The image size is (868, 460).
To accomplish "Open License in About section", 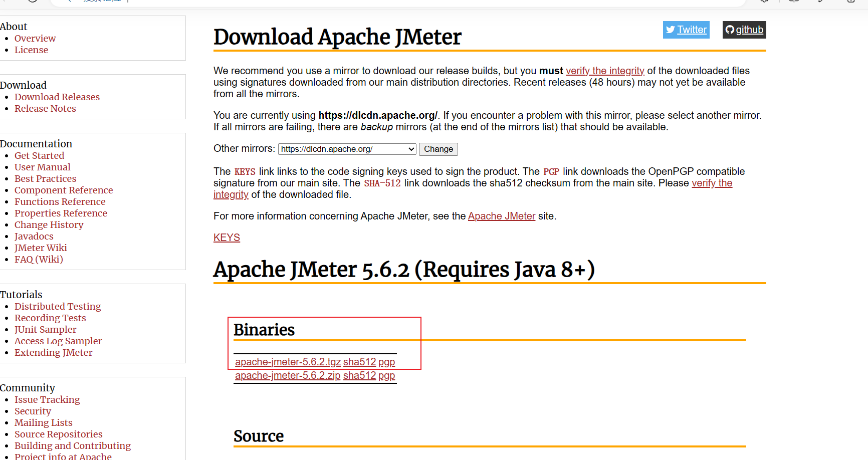I will pos(31,50).
